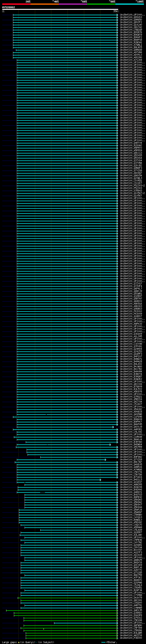
Task: Select hit label UniRef100_B9SB76
Action: (x=131, y=32)
